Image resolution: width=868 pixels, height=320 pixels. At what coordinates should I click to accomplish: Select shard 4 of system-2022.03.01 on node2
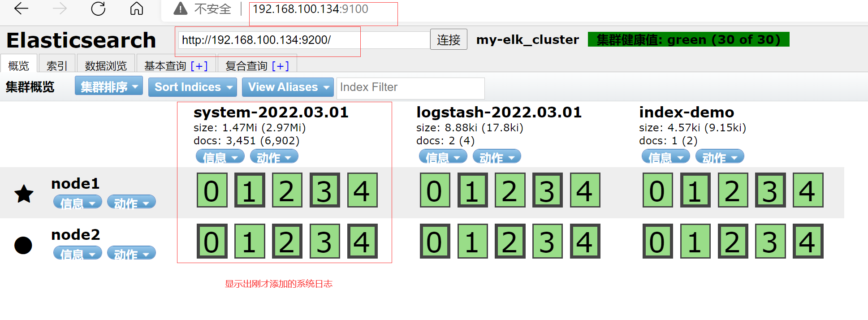pyautogui.click(x=363, y=241)
